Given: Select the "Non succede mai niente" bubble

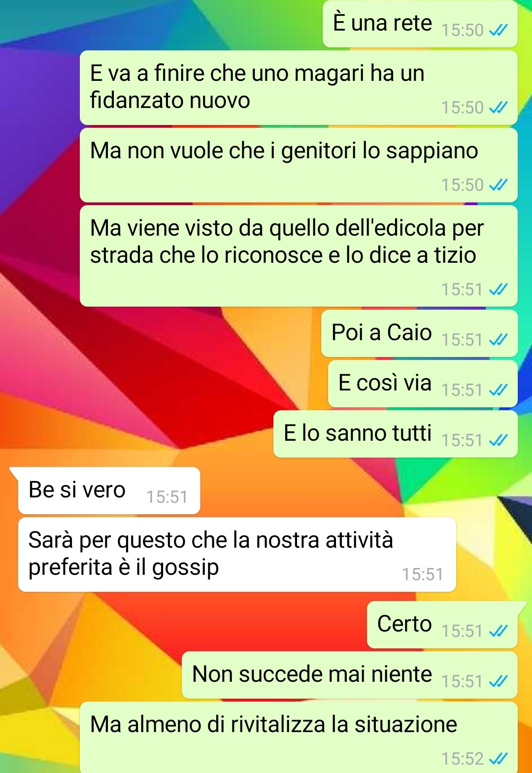Looking at the screenshot, I should [x=350, y=675].
